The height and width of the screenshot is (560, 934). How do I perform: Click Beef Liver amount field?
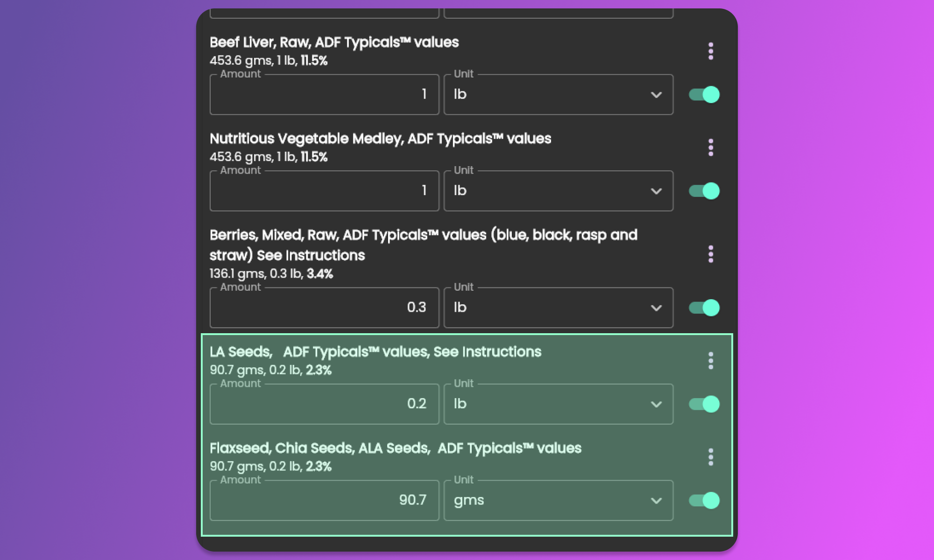324,95
